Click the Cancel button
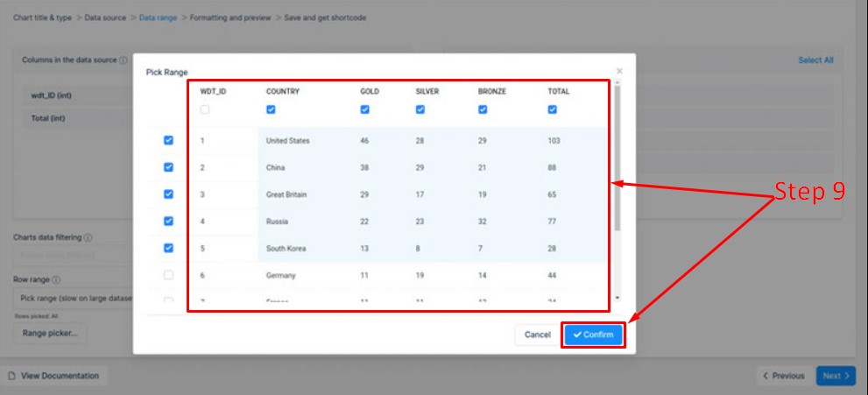 538,335
